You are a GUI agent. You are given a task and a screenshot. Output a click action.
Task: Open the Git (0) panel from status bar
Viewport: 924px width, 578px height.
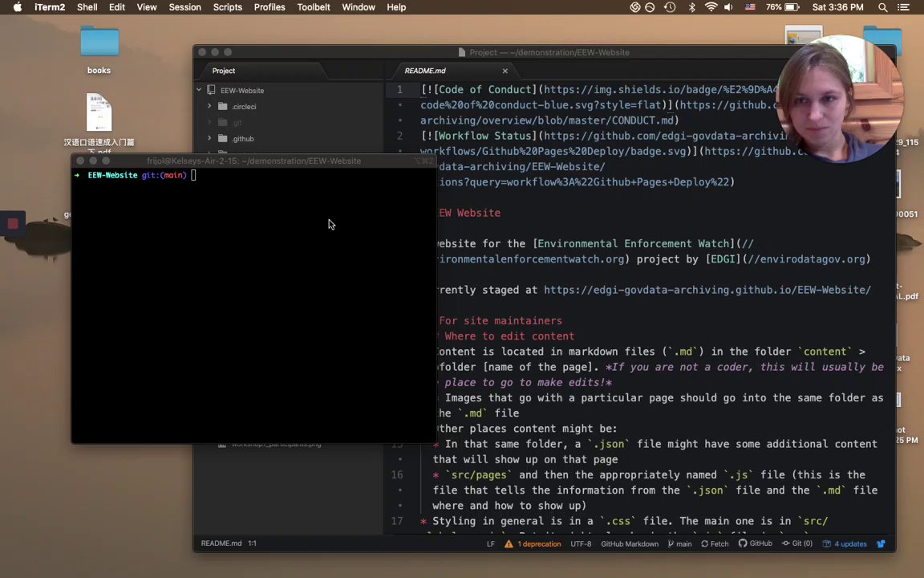pyautogui.click(x=796, y=543)
